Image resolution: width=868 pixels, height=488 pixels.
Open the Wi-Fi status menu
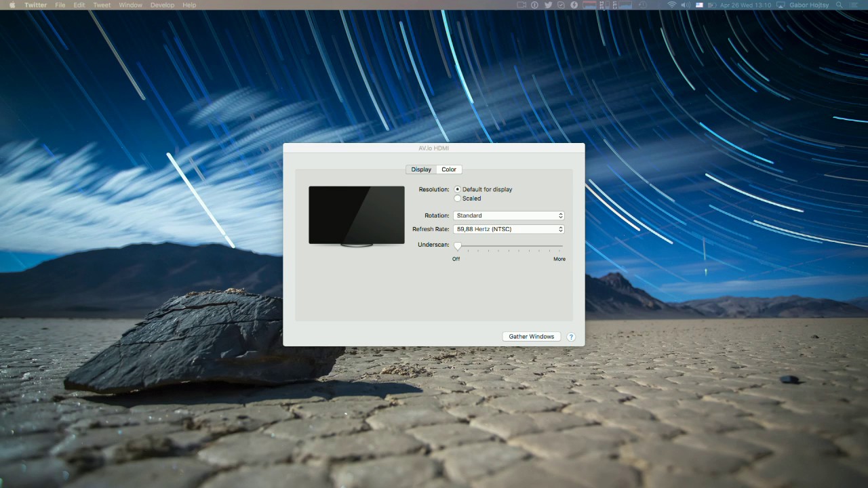click(672, 5)
